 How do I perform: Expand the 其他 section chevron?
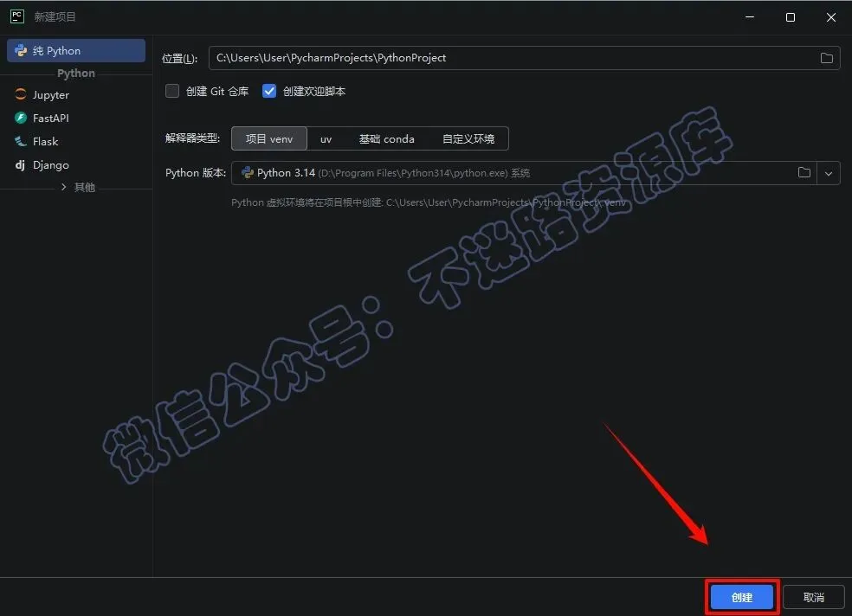[x=63, y=187]
